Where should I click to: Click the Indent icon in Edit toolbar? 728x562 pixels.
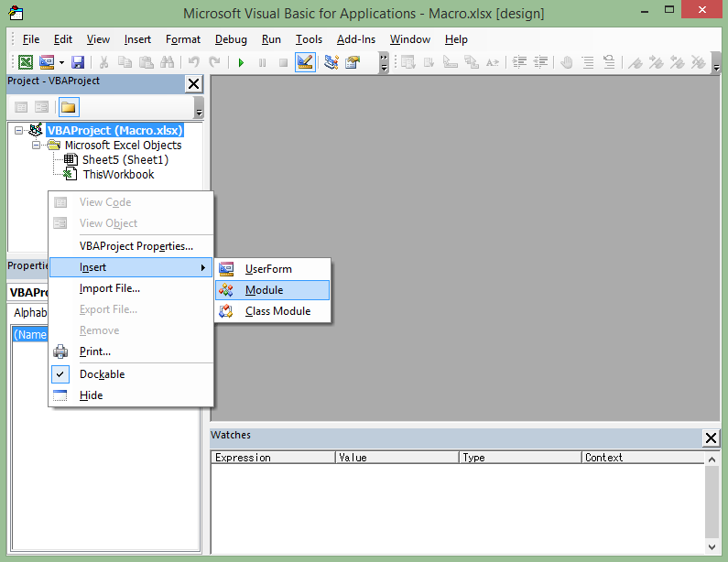pyautogui.click(x=519, y=62)
